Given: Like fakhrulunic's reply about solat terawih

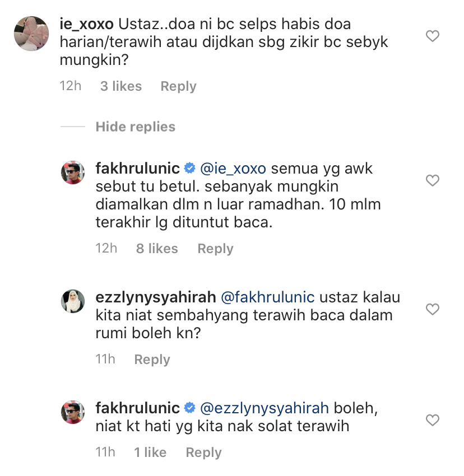Looking at the screenshot, I should point(432,420).
